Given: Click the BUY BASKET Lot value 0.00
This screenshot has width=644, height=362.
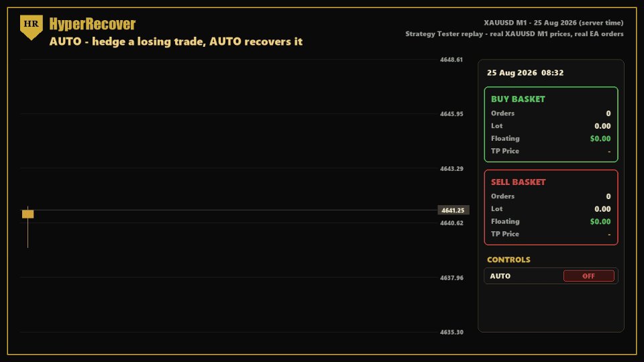Looking at the screenshot, I should (602, 126).
